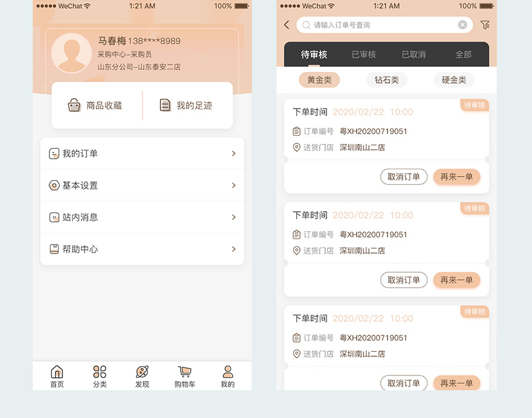The width and height of the screenshot is (532, 418).
Task: Click 取消订单 in the third order card
Action: point(404,383)
